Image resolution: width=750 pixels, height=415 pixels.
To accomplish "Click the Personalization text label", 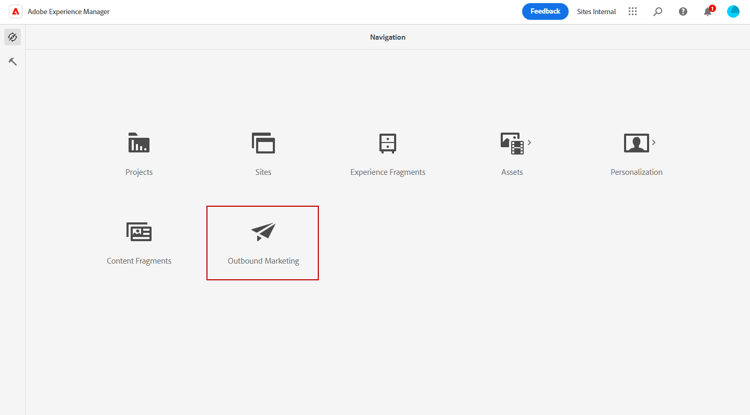I will click(636, 172).
